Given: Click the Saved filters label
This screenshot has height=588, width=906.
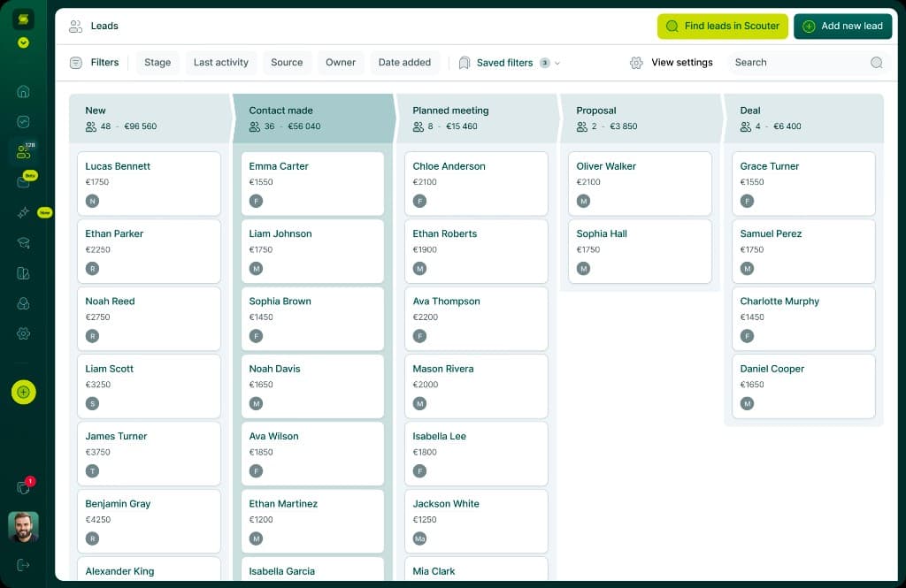Looking at the screenshot, I should point(504,63).
